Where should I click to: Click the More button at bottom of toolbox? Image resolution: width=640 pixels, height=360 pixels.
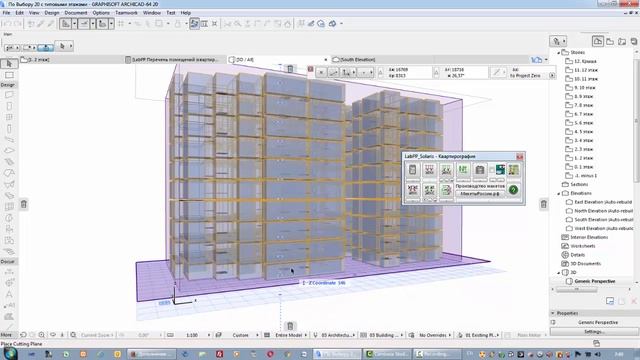(7, 335)
